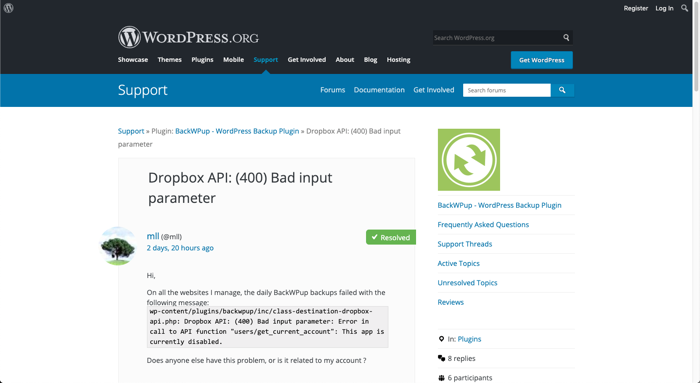Viewport: 700px width, 383px height.
Task: Open Get Involved in support bar
Action: [x=433, y=90]
